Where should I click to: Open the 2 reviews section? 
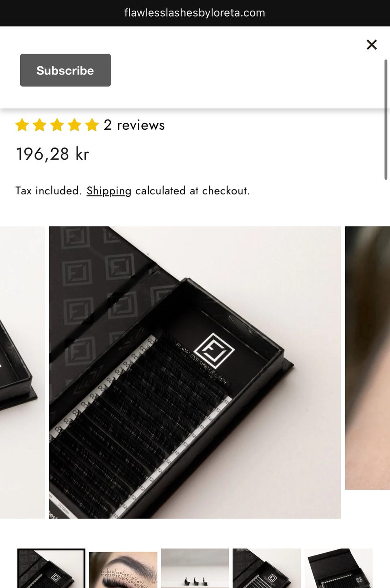pos(134,125)
